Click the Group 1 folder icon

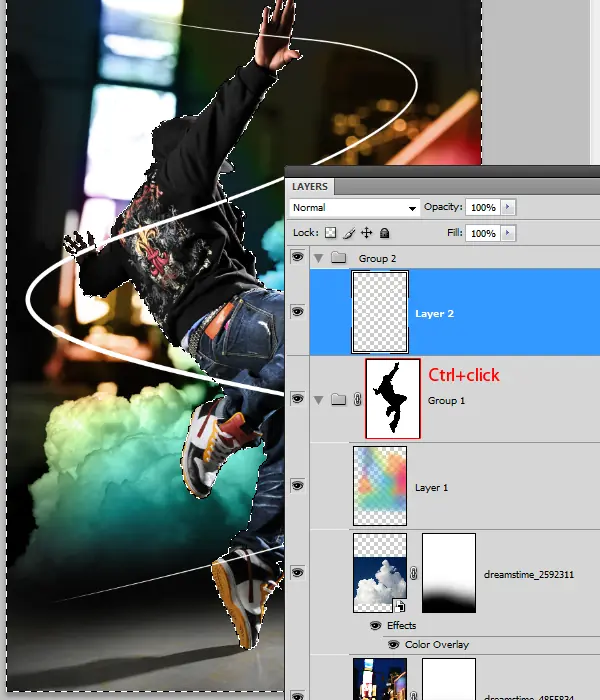339,400
